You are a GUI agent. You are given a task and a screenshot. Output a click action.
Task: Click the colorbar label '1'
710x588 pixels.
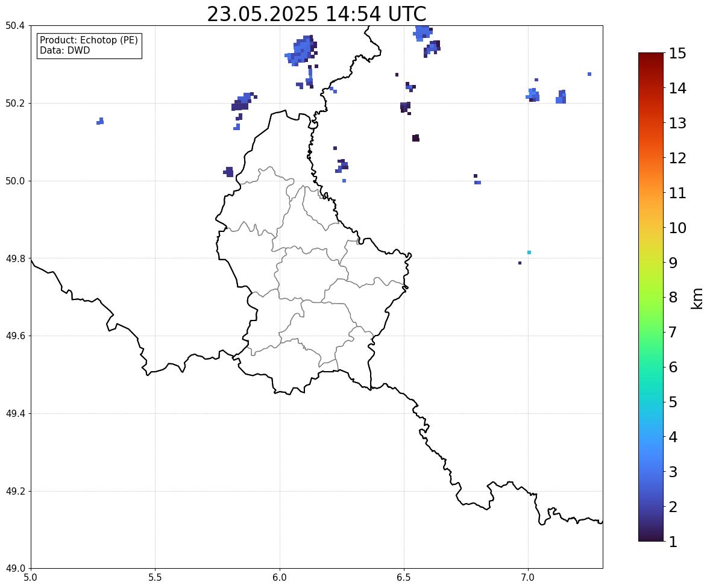coord(673,542)
